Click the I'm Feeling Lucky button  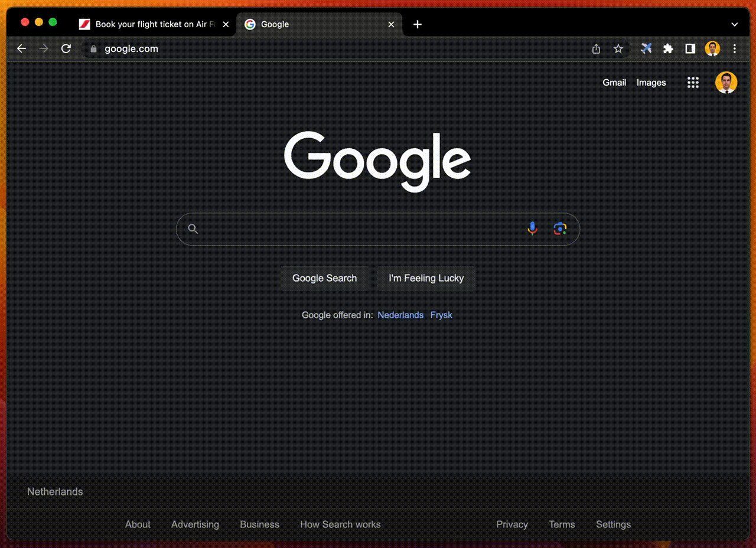[x=426, y=278]
